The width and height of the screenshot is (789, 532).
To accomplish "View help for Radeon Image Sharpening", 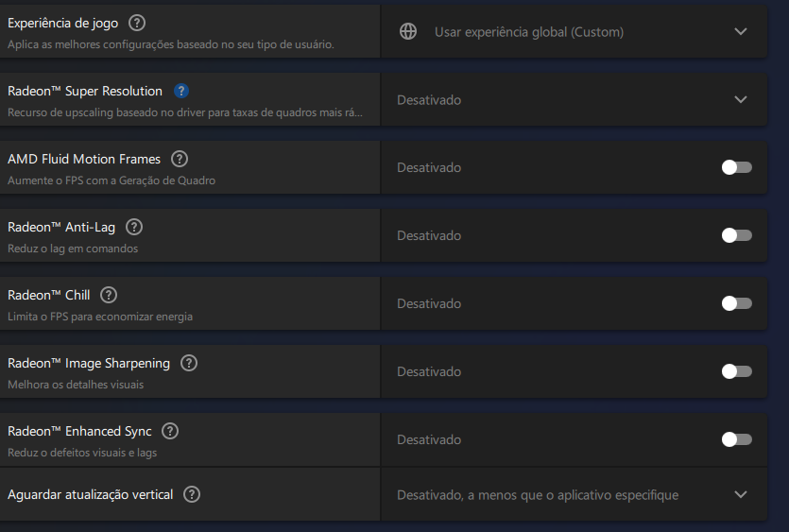I will coord(189,363).
